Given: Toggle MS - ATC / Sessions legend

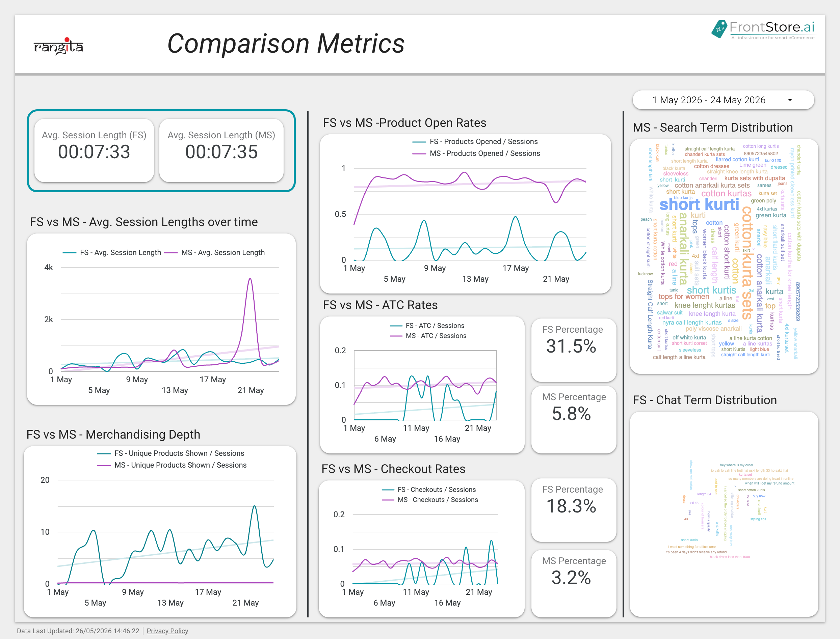Looking at the screenshot, I should click(428, 336).
